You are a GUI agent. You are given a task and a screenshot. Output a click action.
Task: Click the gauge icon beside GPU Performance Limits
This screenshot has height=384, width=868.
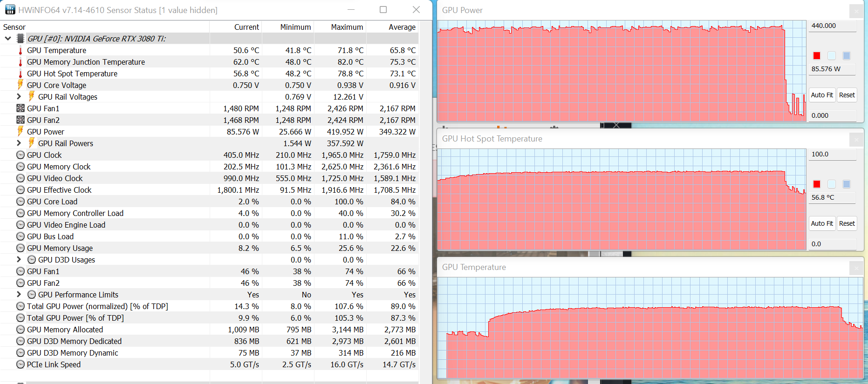pos(32,295)
